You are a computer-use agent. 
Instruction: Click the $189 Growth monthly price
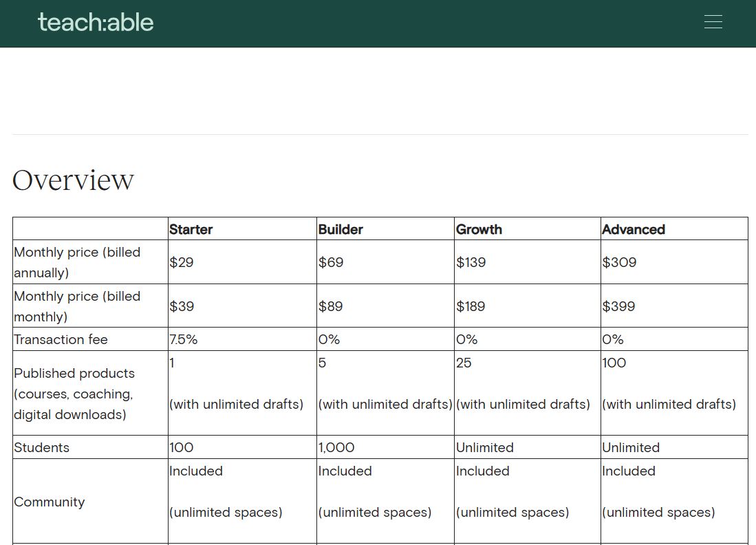471,306
